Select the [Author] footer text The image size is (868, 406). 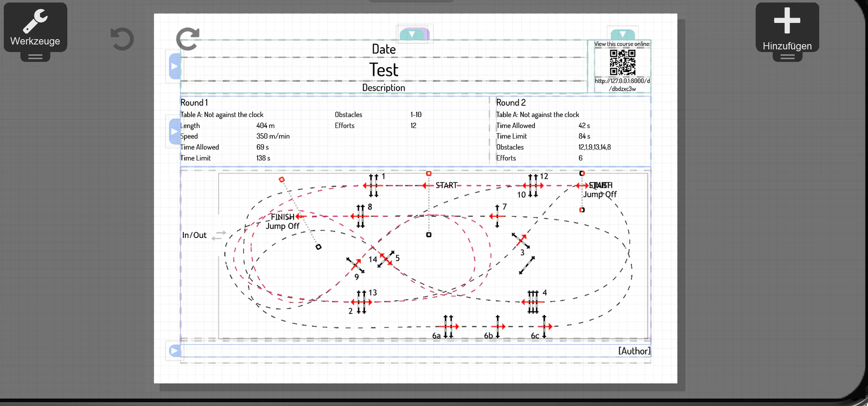(x=634, y=351)
